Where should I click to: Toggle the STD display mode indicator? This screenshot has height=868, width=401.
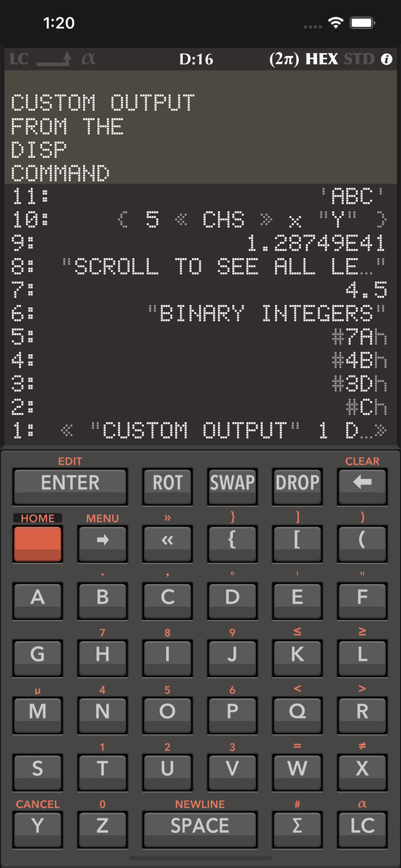pos(359,59)
